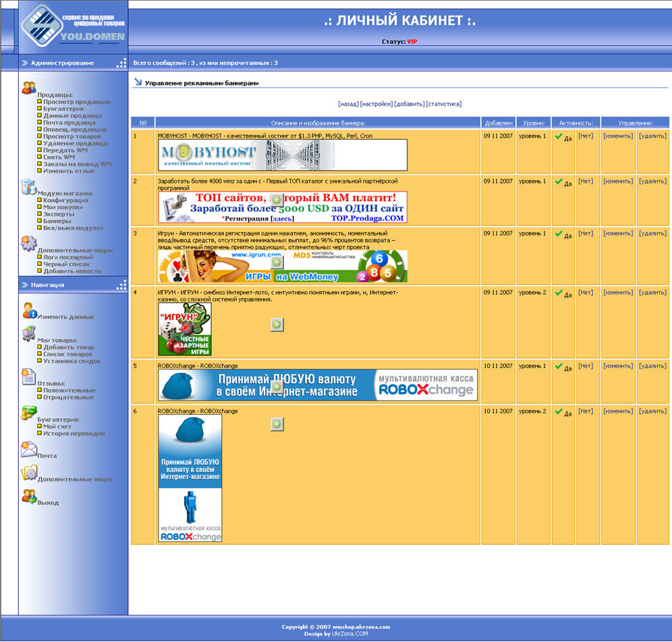Open История переводов menu item
This screenshot has height=642, width=672.
click(x=74, y=434)
